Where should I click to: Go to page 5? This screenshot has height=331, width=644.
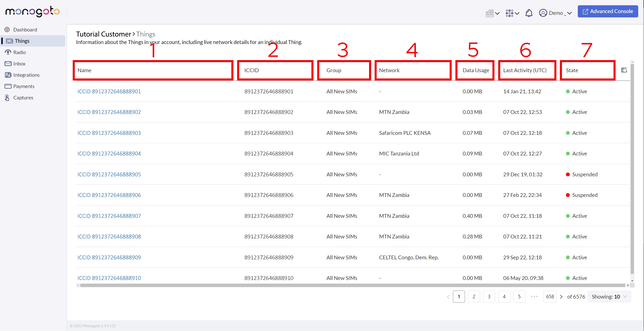[519, 297]
